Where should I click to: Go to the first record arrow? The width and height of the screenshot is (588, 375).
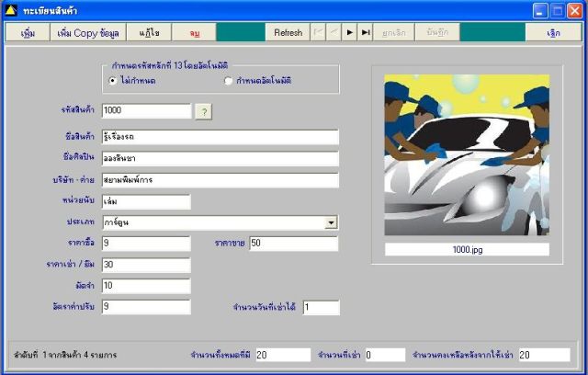click(318, 32)
